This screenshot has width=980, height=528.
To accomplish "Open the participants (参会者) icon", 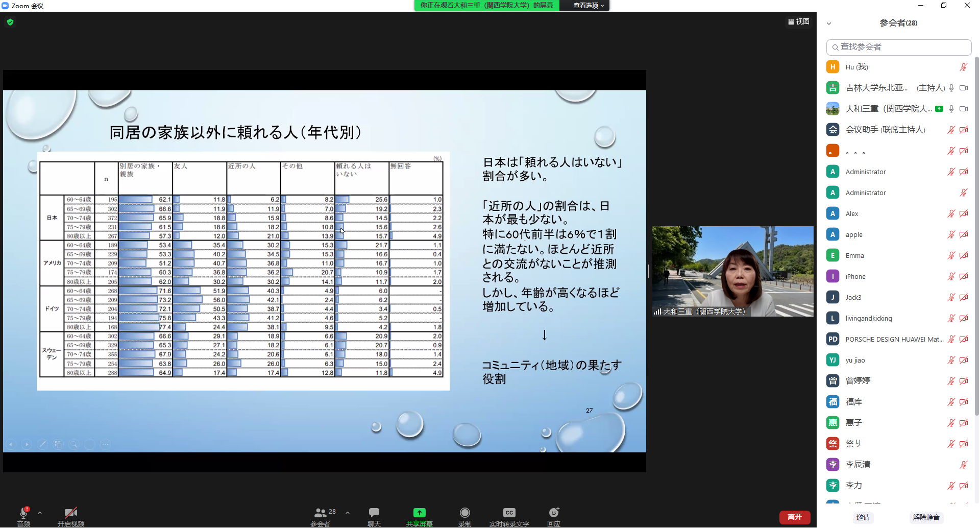I will (x=321, y=513).
